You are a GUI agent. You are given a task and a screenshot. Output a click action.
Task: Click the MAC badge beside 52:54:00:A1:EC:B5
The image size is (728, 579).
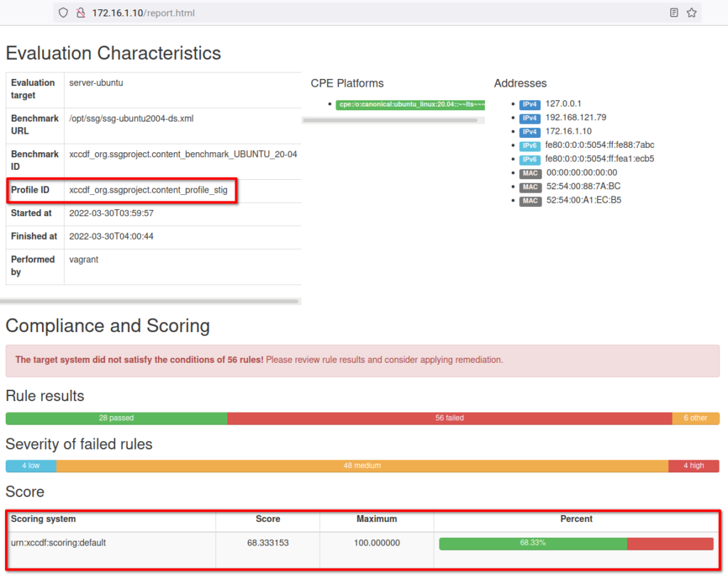coord(530,201)
